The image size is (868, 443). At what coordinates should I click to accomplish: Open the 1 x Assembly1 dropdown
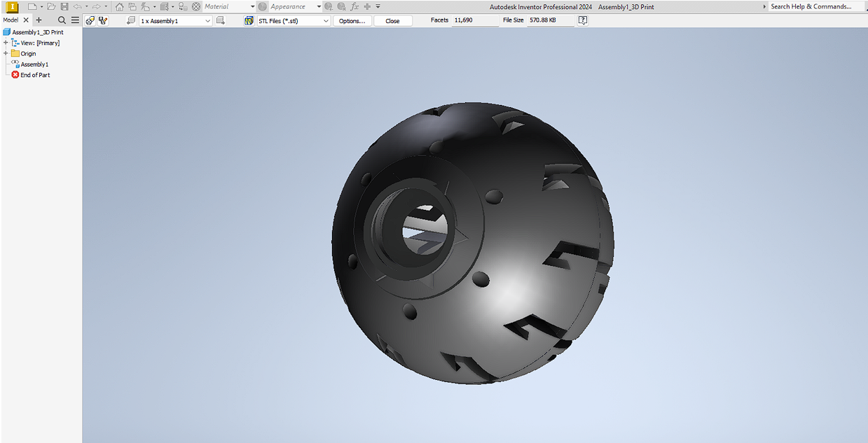(207, 20)
